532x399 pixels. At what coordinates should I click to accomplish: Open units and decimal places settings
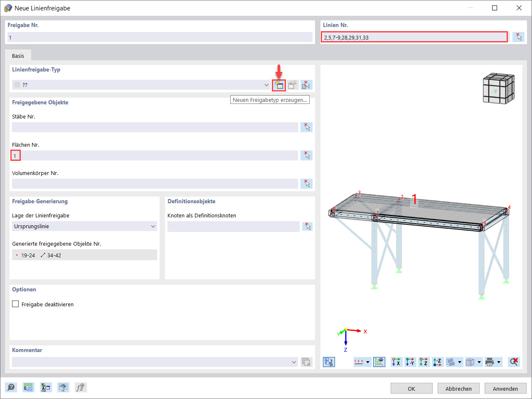tap(28, 388)
